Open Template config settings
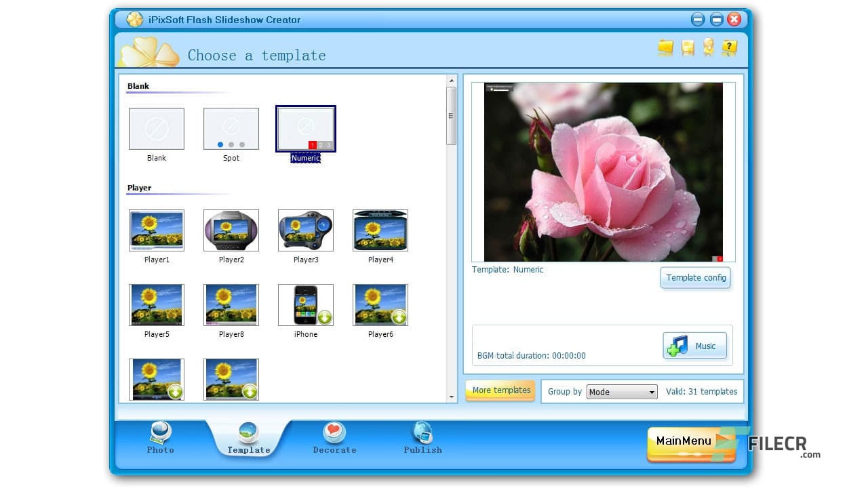Screen dimensions: 868x488 [695, 278]
